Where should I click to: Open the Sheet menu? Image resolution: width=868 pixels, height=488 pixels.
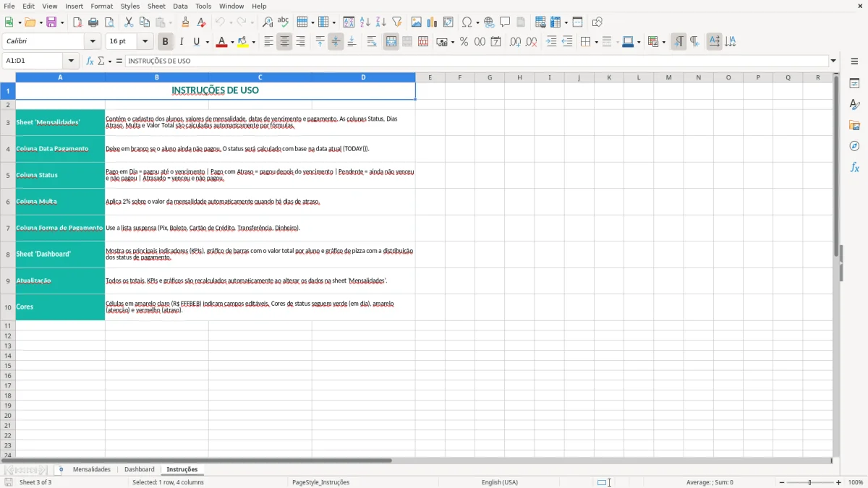coord(156,6)
